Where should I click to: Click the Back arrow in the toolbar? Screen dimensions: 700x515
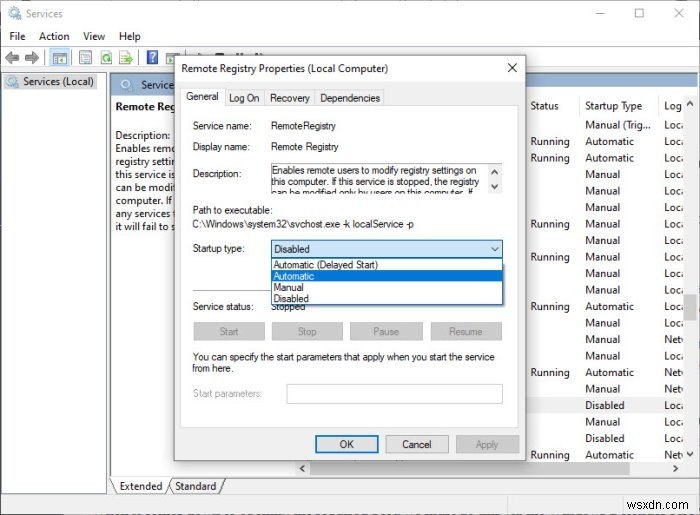(x=13, y=58)
